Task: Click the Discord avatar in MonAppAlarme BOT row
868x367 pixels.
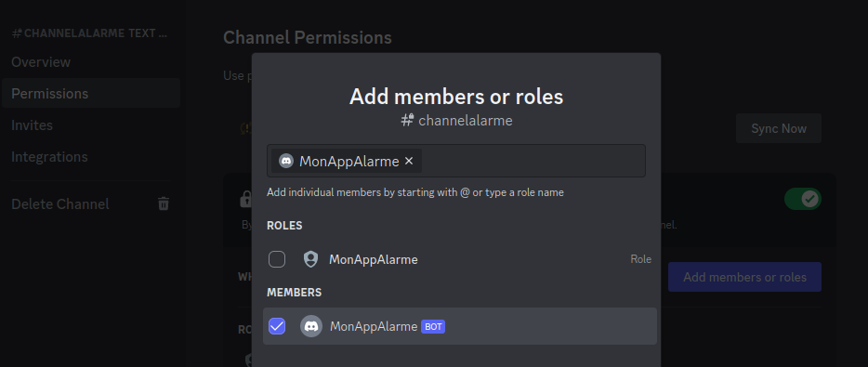Action: (311, 326)
